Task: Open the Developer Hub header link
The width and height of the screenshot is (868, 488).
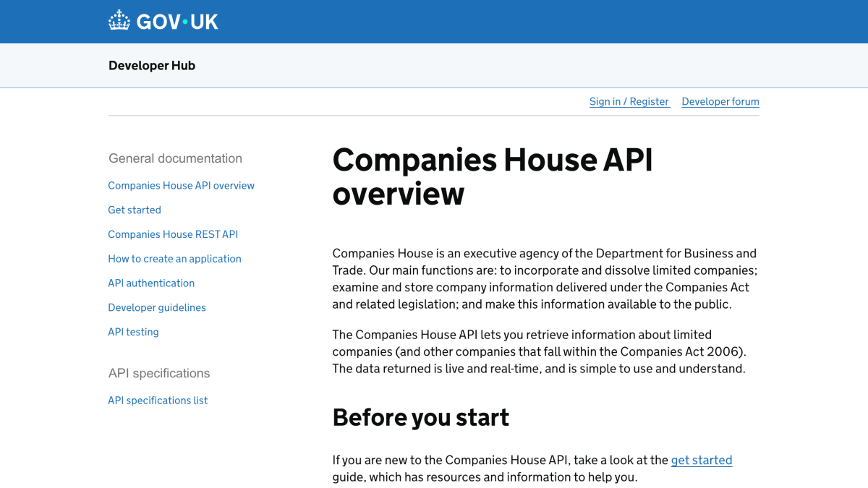Action: 152,66
